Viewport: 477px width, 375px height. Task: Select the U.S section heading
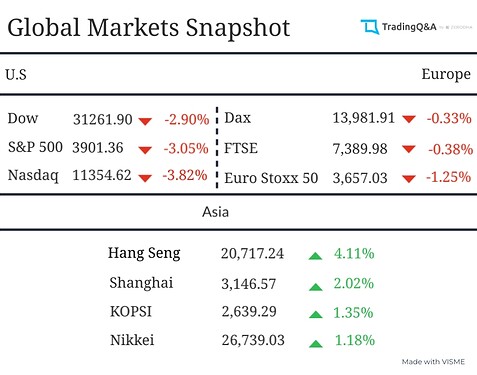(16, 74)
